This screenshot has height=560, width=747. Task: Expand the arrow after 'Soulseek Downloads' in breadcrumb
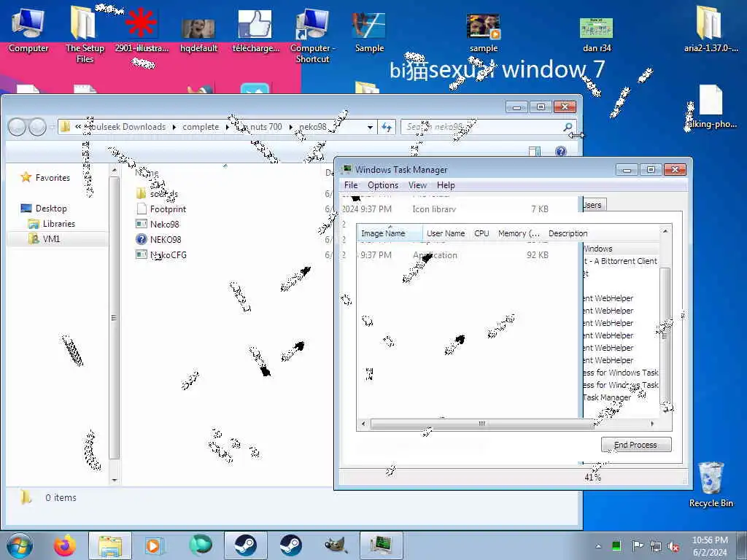pos(174,127)
